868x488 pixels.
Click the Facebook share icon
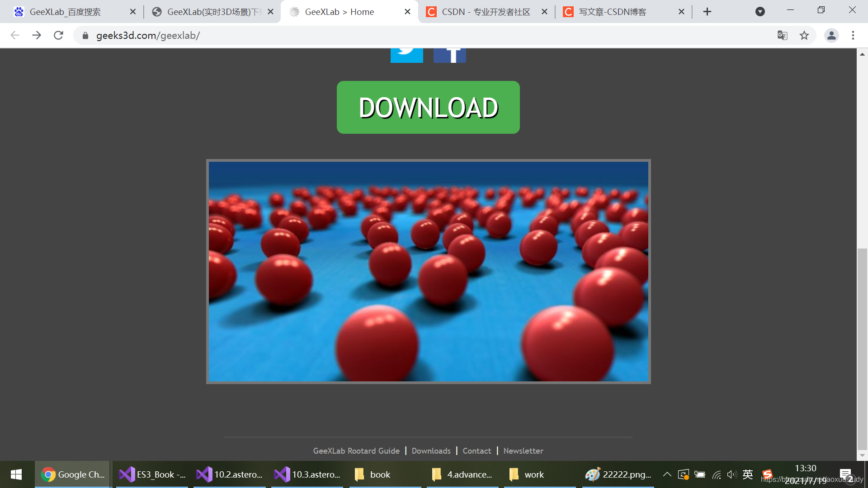coord(449,55)
